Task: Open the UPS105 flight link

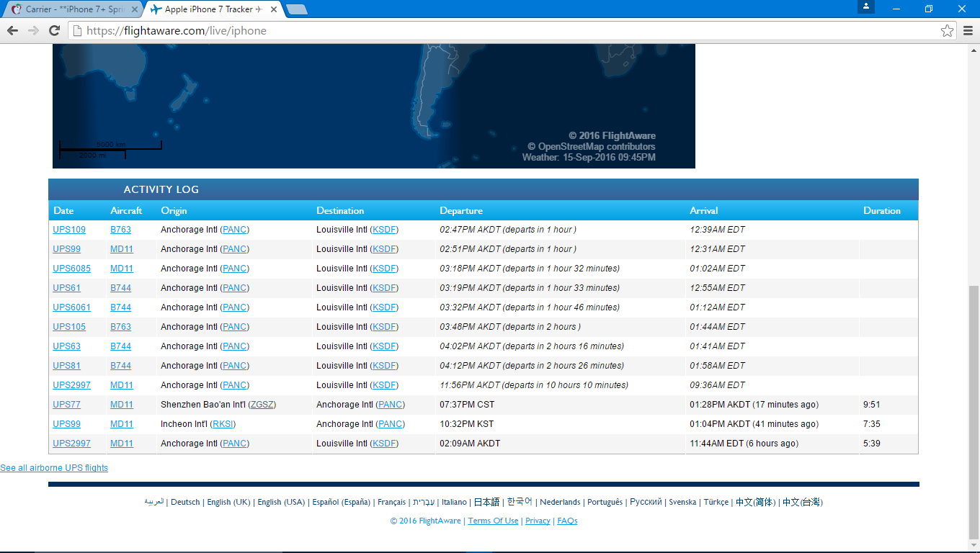Action: click(x=69, y=327)
